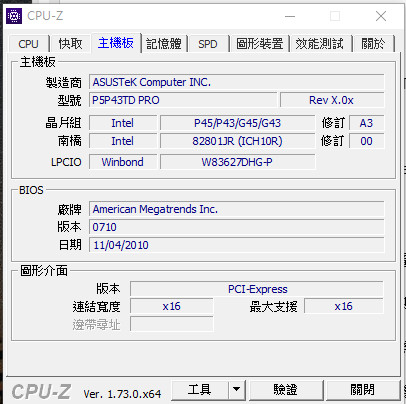This screenshot has height=404, width=406.
Task: Click the 驗證 button
Action: pyautogui.click(x=286, y=390)
